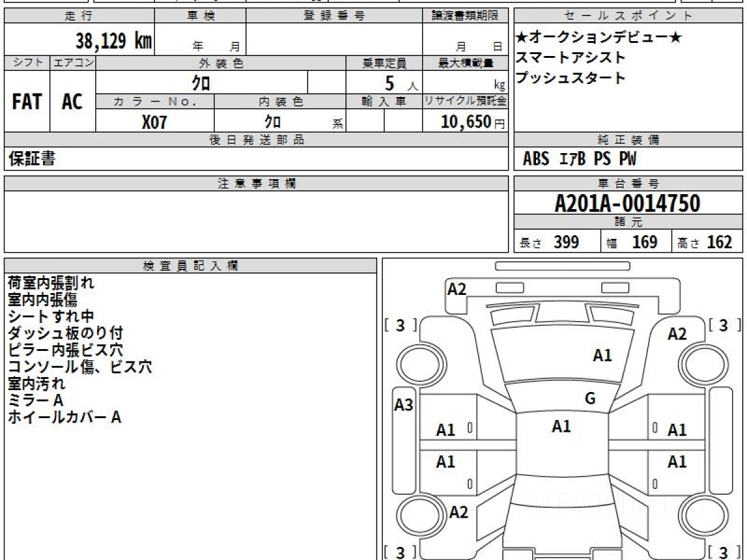Viewport: 747px width, 560px height.
Task: Select the upper-left tire rating [ 3 ]
Action: [400, 325]
